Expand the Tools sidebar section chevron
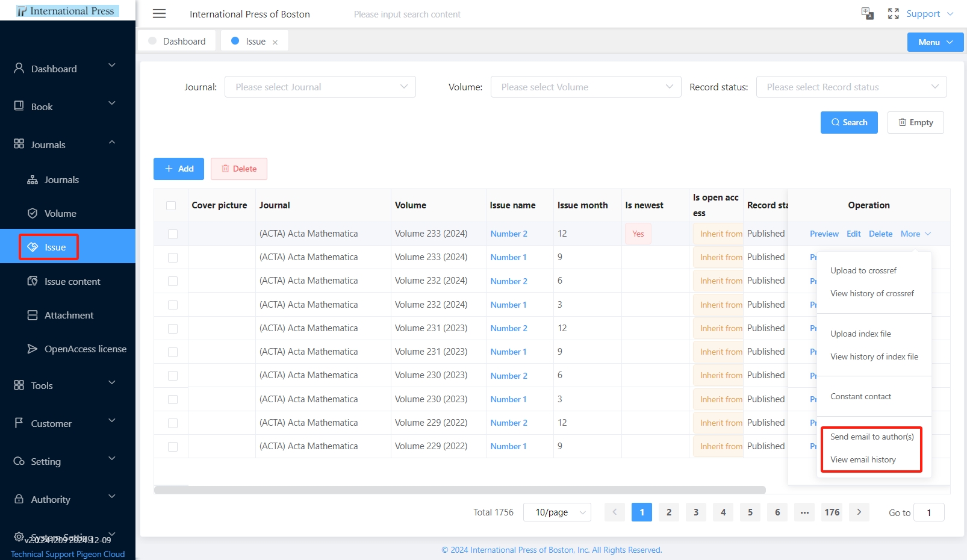This screenshot has height=560, width=967. (x=112, y=383)
